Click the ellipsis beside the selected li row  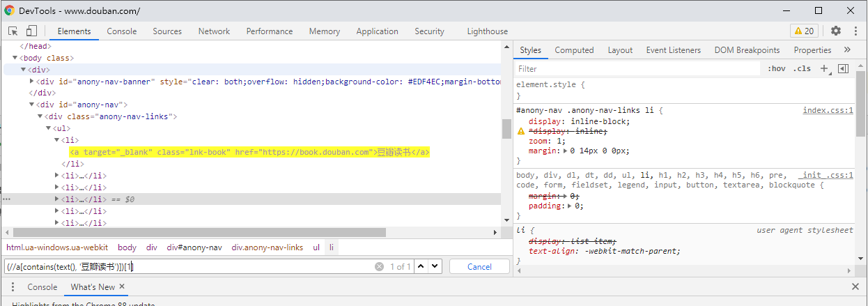pyautogui.click(x=6, y=199)
